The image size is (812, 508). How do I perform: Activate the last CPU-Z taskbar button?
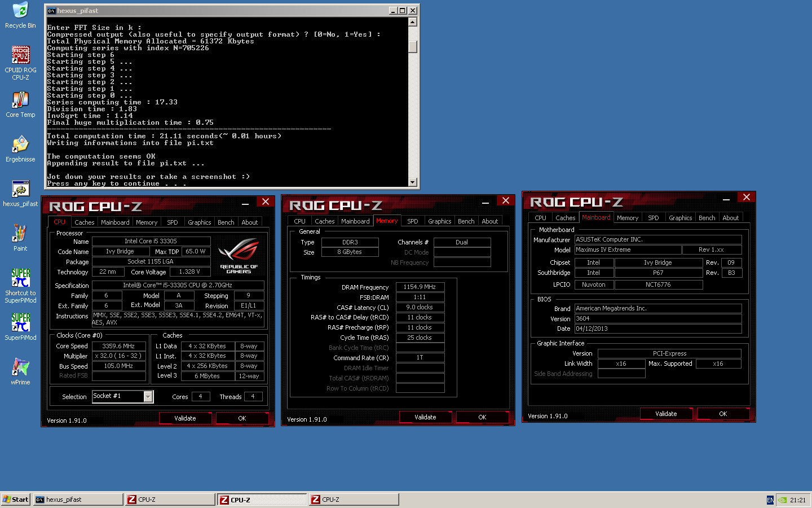(x=354, y=500)
